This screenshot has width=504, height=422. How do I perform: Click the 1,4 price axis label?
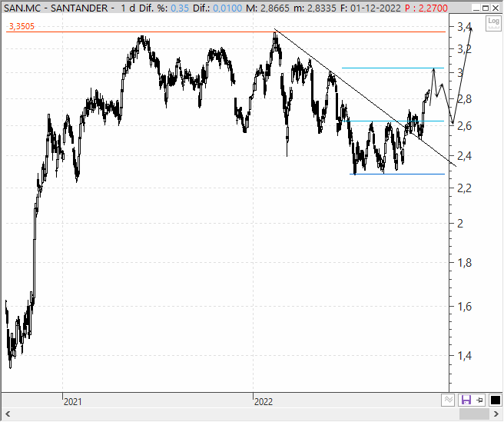tap(464, 356)
